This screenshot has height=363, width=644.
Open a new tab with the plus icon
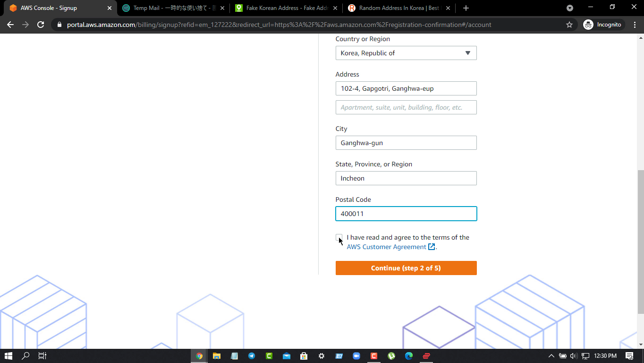pyautogui.click(x=466, y=8)
